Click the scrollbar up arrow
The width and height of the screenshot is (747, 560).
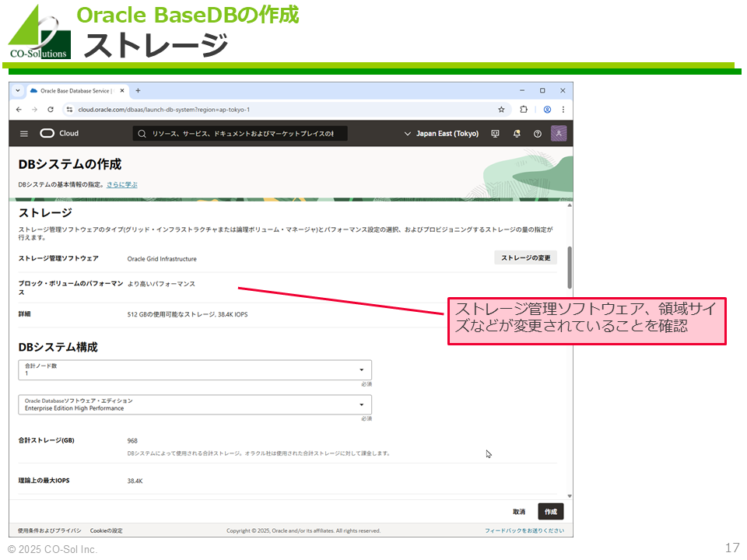pyautogui.click(x=570, y=205)
